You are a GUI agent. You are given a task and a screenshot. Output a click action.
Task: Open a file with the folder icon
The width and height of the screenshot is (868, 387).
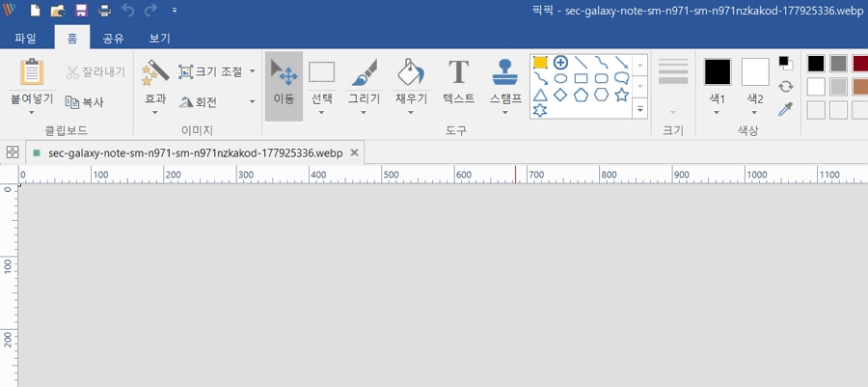pyautogui.click(x=58, y=10)
